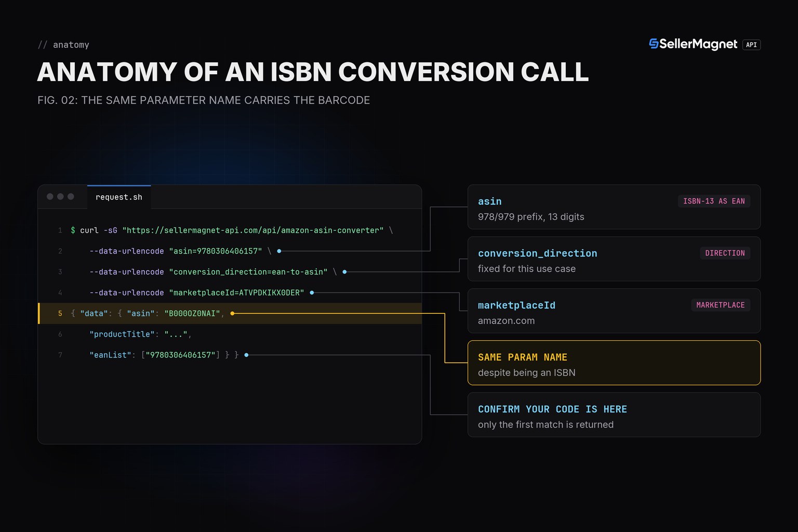This screenshot has height=532, width=798.
Task: Click the "978/979 prefix, 13 digits" text
Action: coord(531,217)
